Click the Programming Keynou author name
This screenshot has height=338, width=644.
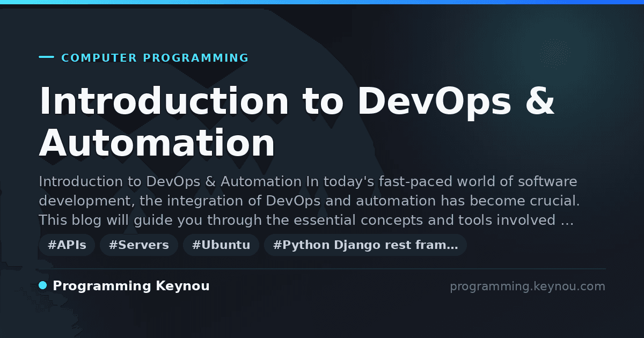[131, 286]
